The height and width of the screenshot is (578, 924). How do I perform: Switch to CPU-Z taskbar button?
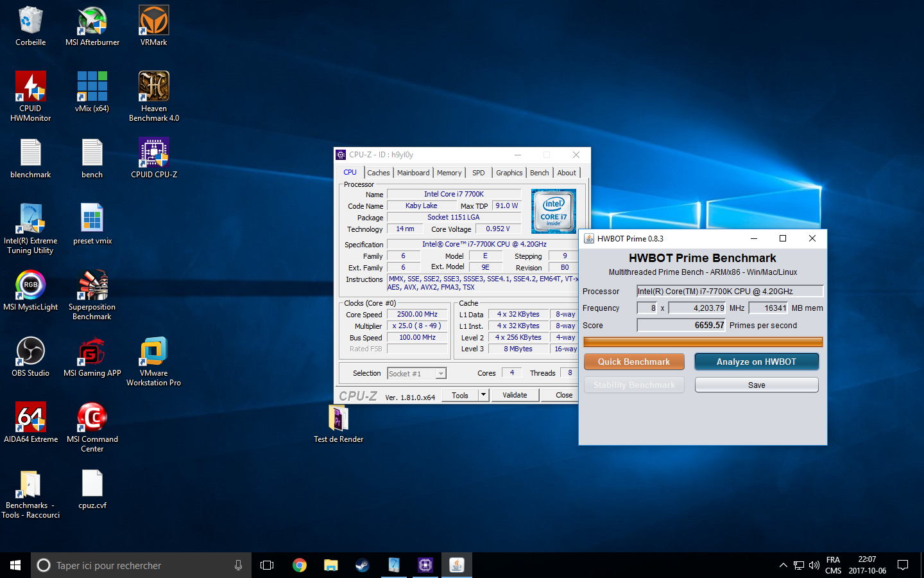(425, 565)
